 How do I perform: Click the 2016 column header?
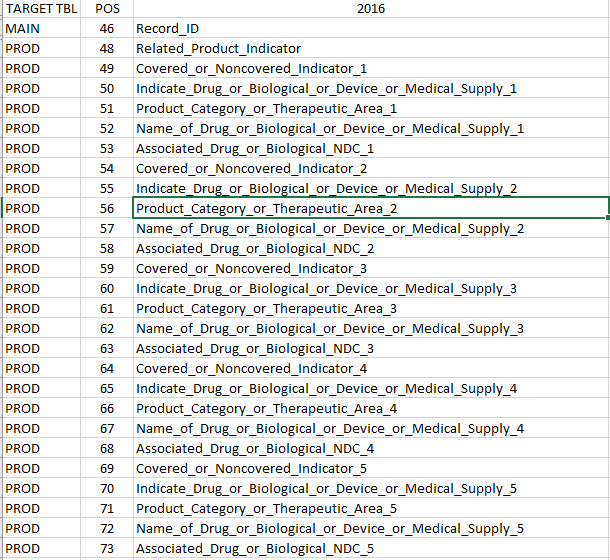pos(370,9)
